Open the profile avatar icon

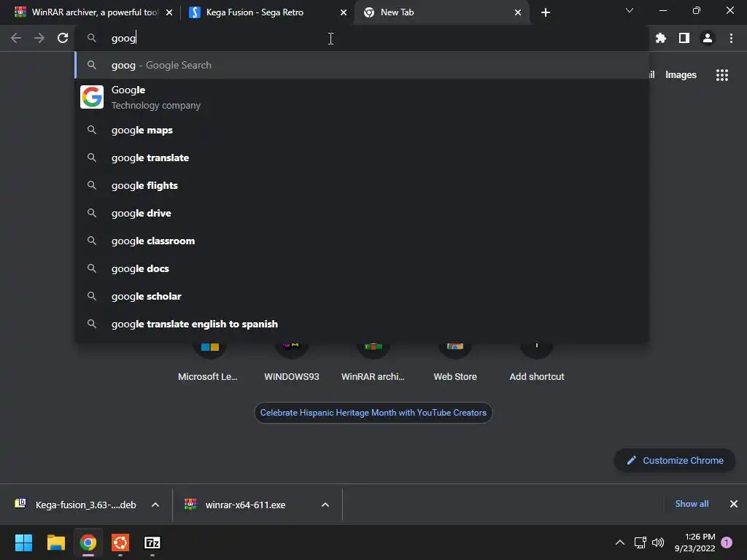tap(708, 38)
